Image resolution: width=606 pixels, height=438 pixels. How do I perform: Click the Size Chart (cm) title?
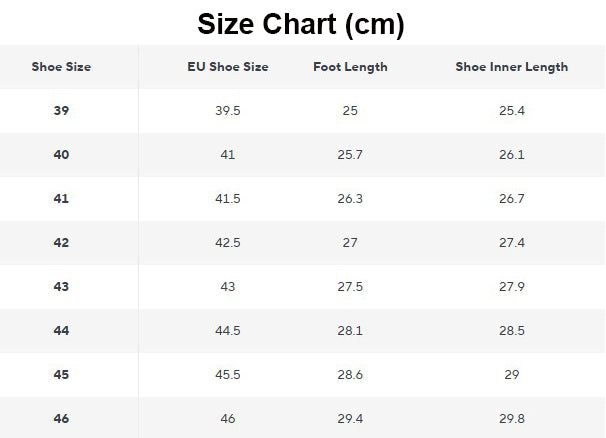pyautogui.click(x=301, y=24)
